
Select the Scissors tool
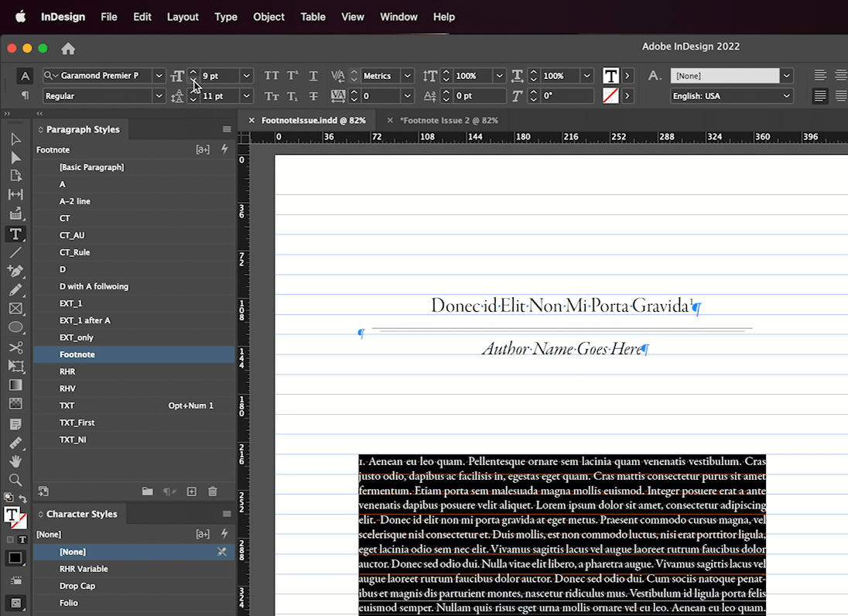[x=15, y=347]
